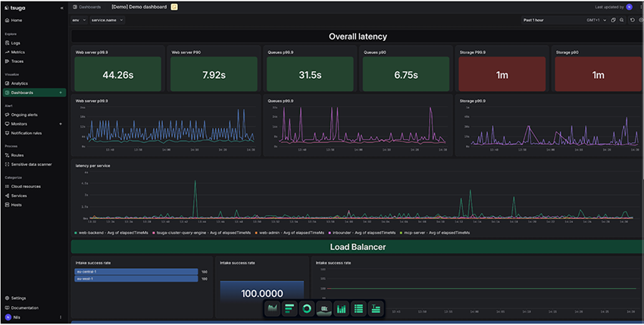This screenshot has height=325, width=644.
Task: Open the Documentation link
Action: click(x=24, y=308)
